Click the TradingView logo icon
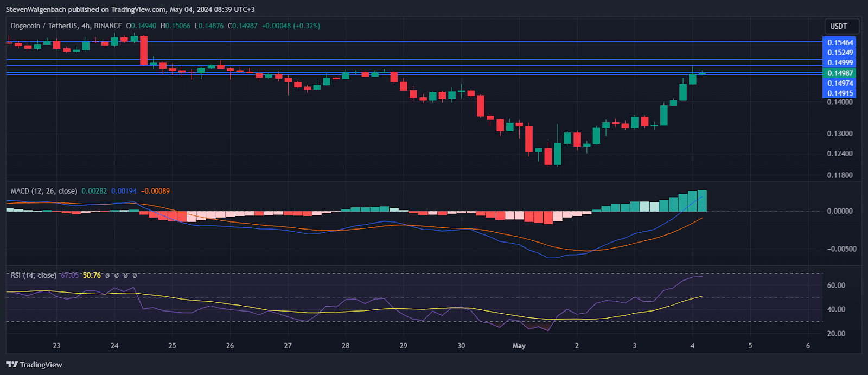Viewport: 868px width, 375px height. tap(12, 365)
